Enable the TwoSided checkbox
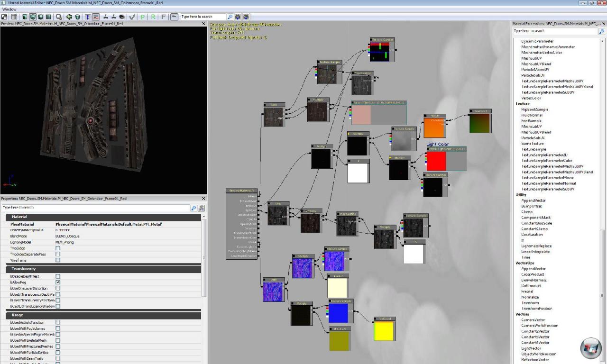 click(58, 248)
